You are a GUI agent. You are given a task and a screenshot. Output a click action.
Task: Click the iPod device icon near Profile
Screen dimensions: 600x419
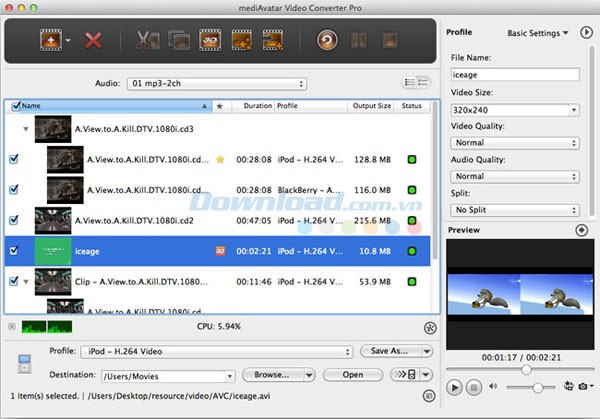pos(24,364)
